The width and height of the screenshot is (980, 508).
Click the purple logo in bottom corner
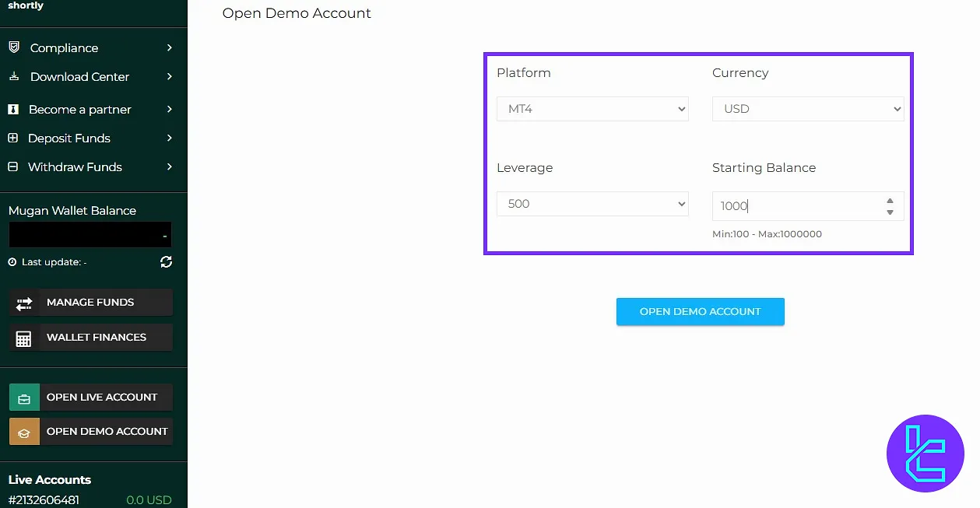pos(925,453)
